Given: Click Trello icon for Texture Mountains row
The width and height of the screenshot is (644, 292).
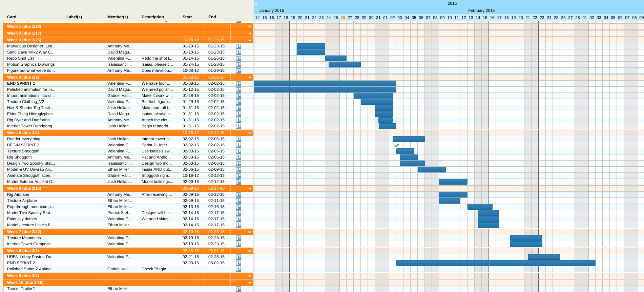Looking at the screenshot, I should tap(238, 238).
